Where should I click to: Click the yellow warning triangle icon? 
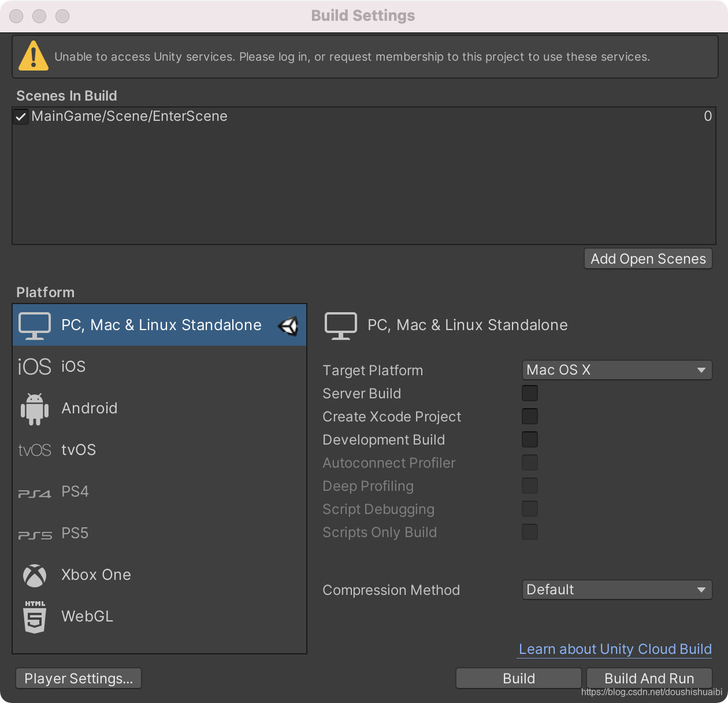coord(34,56)
